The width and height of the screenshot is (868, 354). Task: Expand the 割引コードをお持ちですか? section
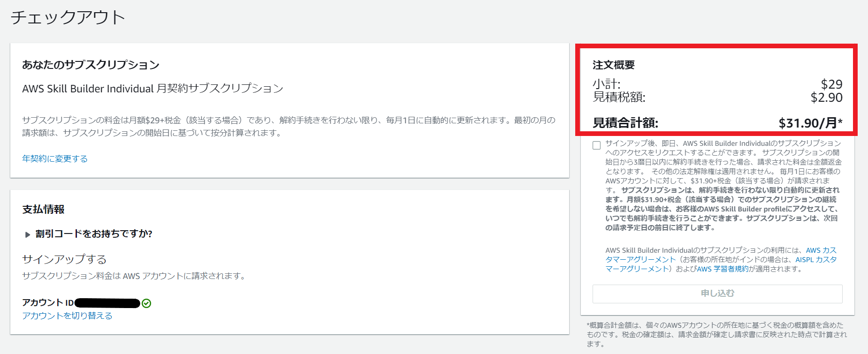88,234
